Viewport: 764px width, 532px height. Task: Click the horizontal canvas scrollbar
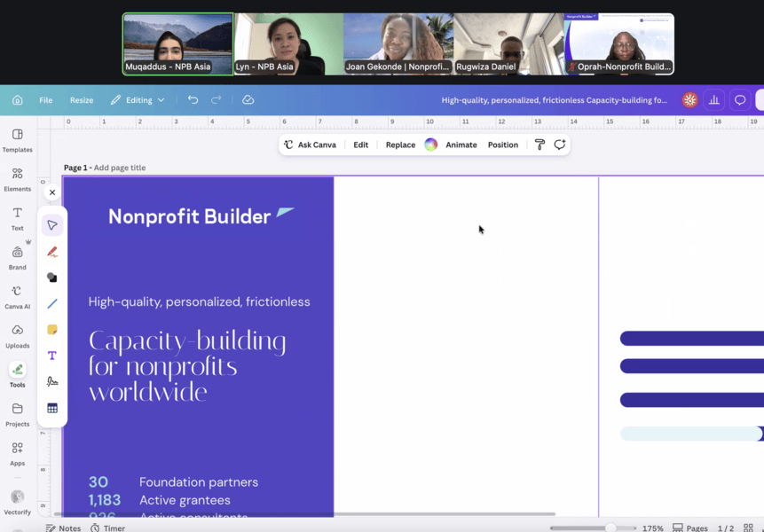tap(304, 513)
